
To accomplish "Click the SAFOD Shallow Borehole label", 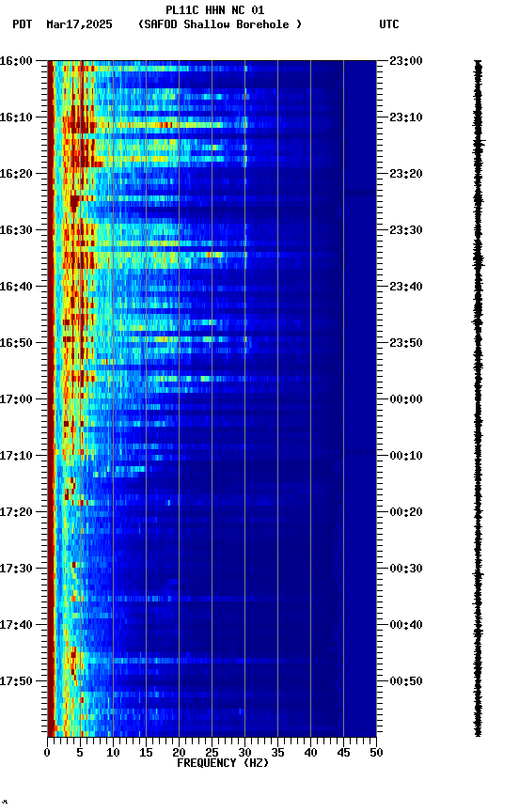I will (220, 24).
